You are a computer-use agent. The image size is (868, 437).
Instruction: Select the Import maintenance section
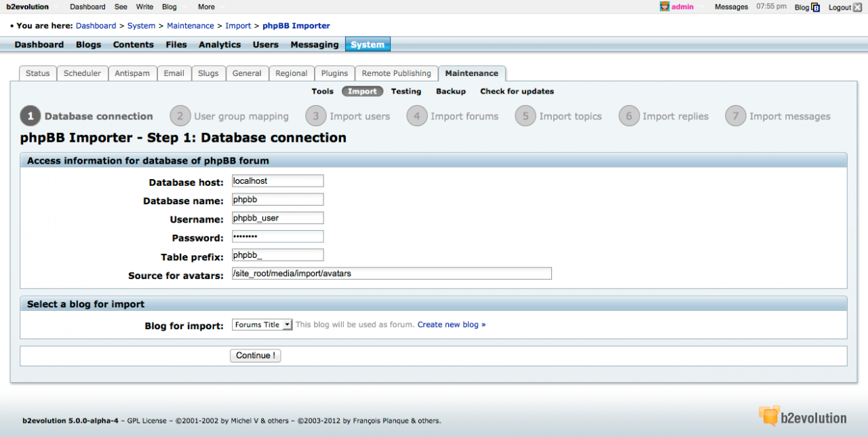point(362,92)
